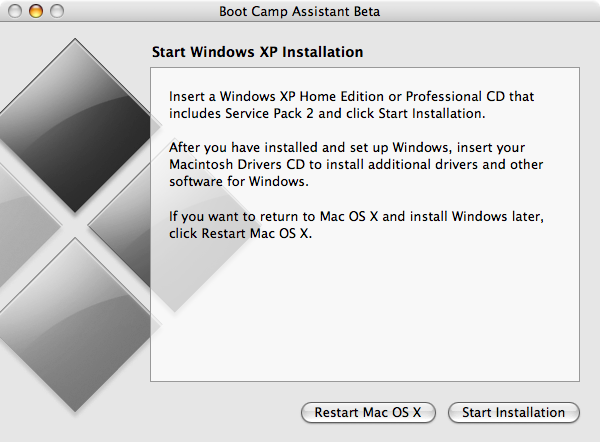Click the gray zoom window button
This screenshot has height=442, width=600.
click(x=57, y=11)
